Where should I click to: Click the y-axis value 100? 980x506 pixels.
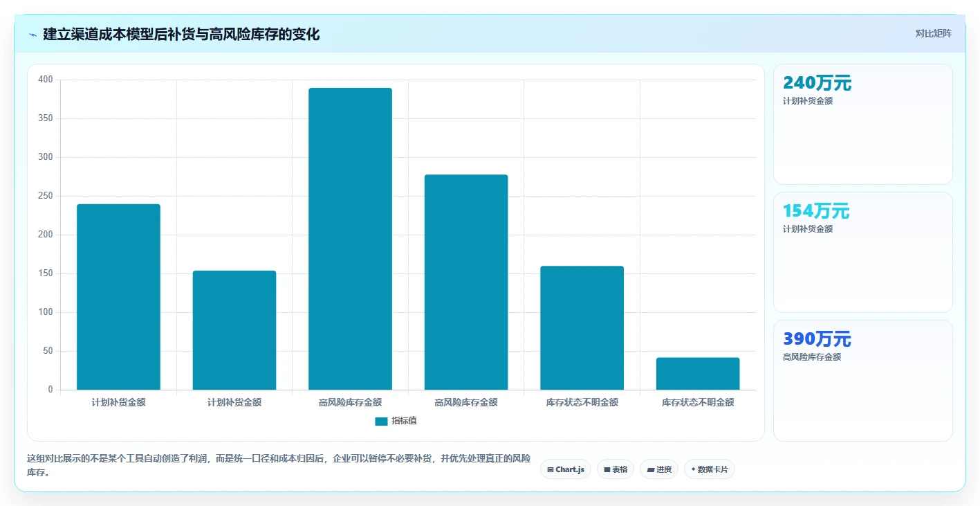click(46, 312)
